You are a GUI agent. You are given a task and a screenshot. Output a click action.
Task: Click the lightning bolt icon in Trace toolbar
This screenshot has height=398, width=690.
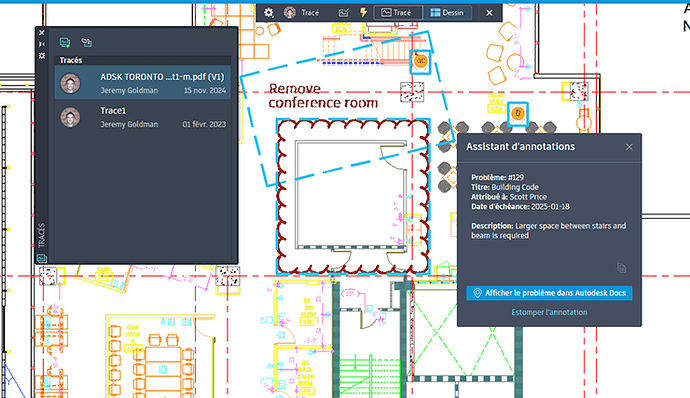pyautogui.click(x=363, y=13)
